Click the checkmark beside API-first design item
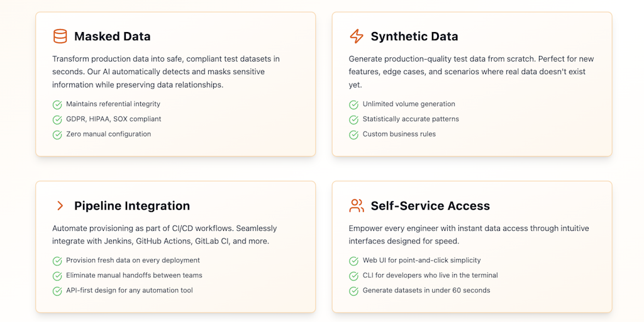 point(57,291)
